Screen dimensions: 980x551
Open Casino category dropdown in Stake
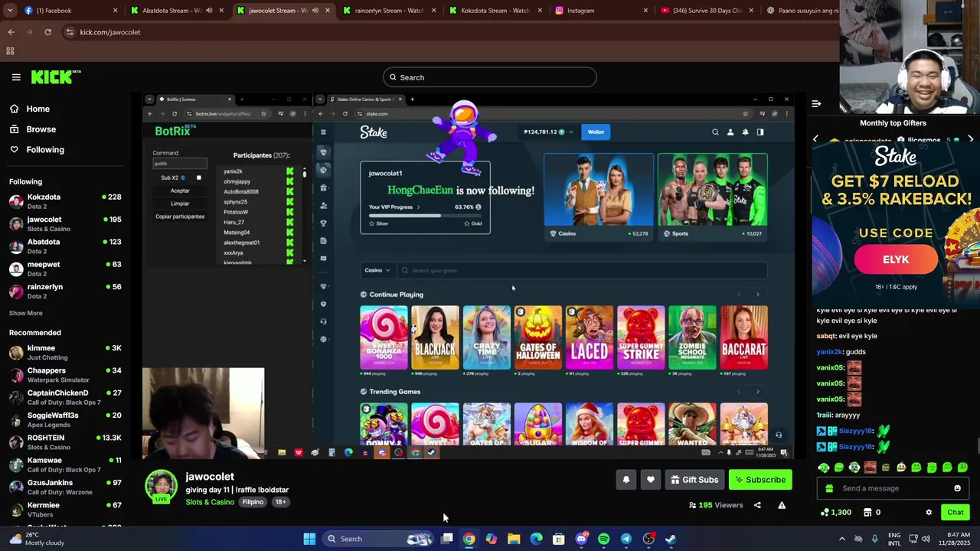377,270
